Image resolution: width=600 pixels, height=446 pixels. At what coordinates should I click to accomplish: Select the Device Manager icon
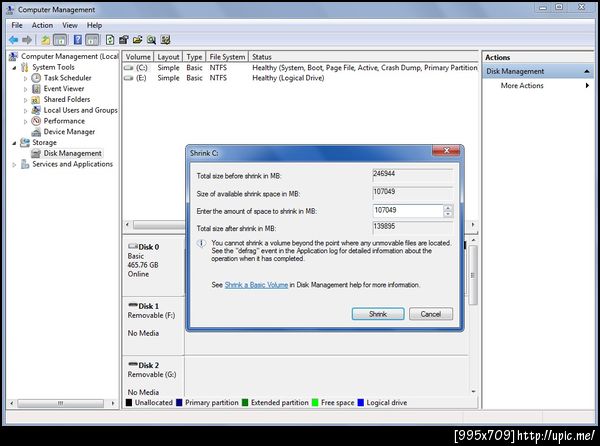tap(36, 132)
